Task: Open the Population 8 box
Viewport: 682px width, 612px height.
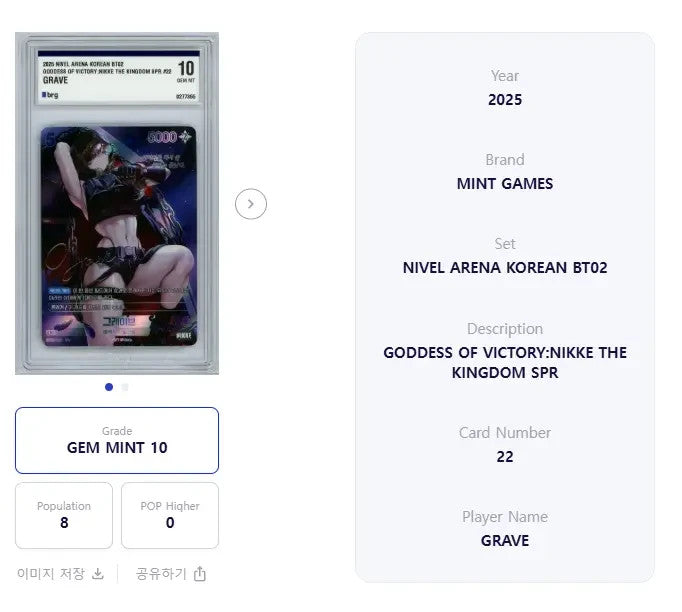Action: (64, 515)
